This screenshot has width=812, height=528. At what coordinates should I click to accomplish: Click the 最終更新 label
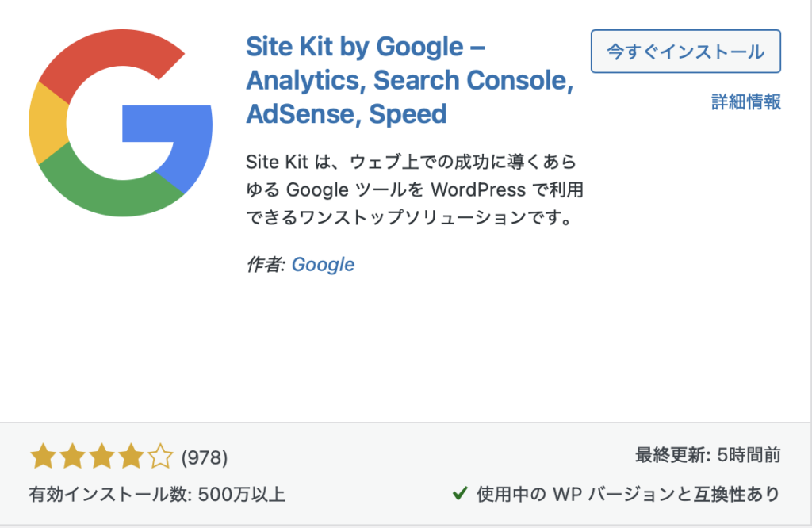click(x=671, y=455)
